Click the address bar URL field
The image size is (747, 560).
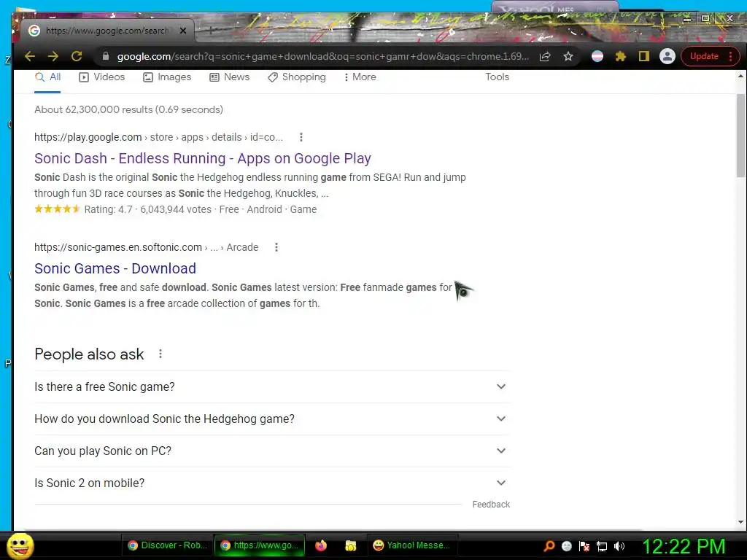click(322, 56)
